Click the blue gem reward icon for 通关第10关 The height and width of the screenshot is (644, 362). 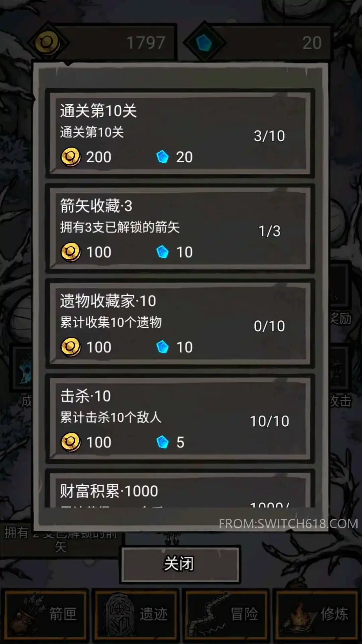[163, 157]
